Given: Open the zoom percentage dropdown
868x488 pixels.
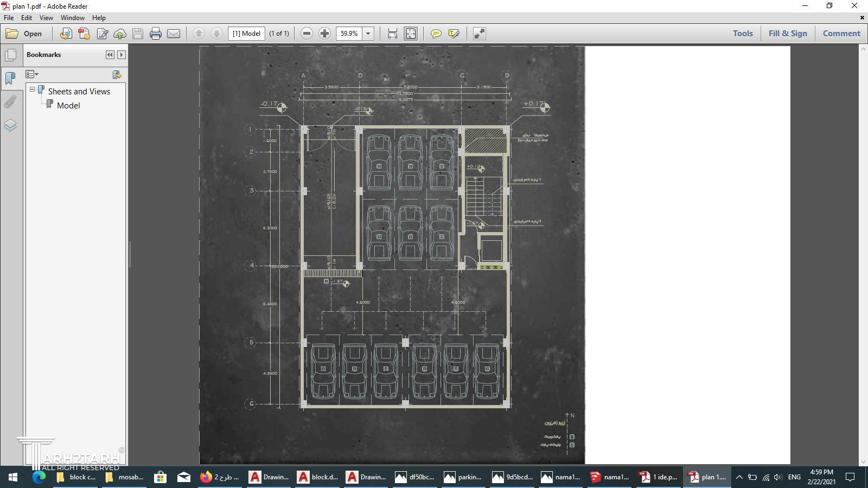Looking at the screenshot, I should click(x=368, y=34).
